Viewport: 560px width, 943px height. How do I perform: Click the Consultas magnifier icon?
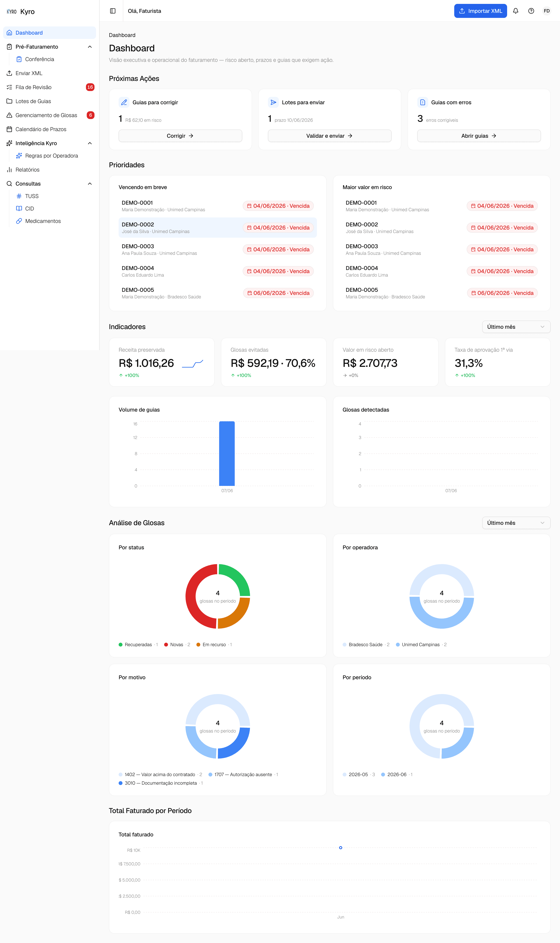pos(10,183)
